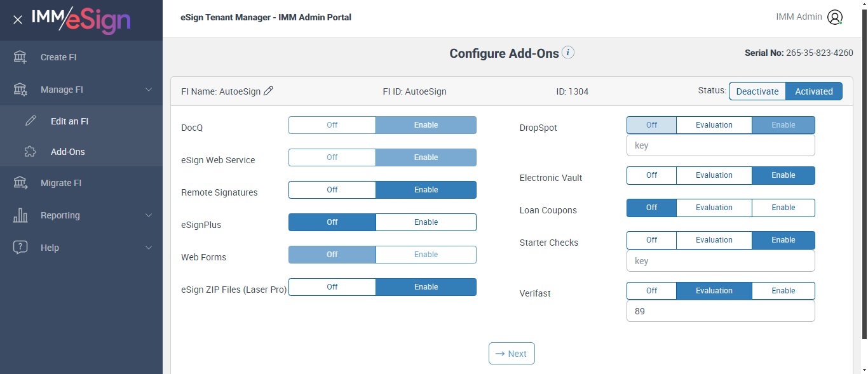Click the Reporting bar chart icon

pos(20,215)
